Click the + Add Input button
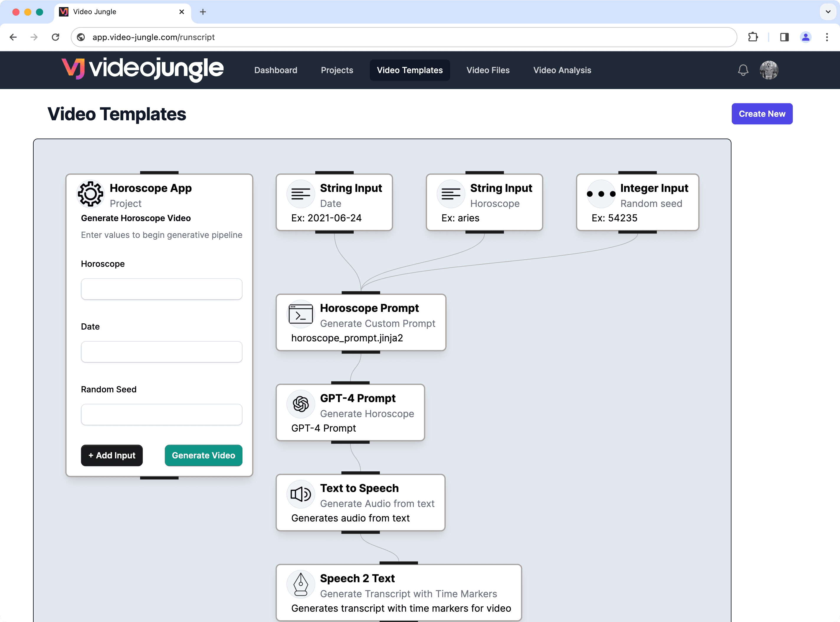The height and width of the screenshot is (622, 840). point(112,455)
